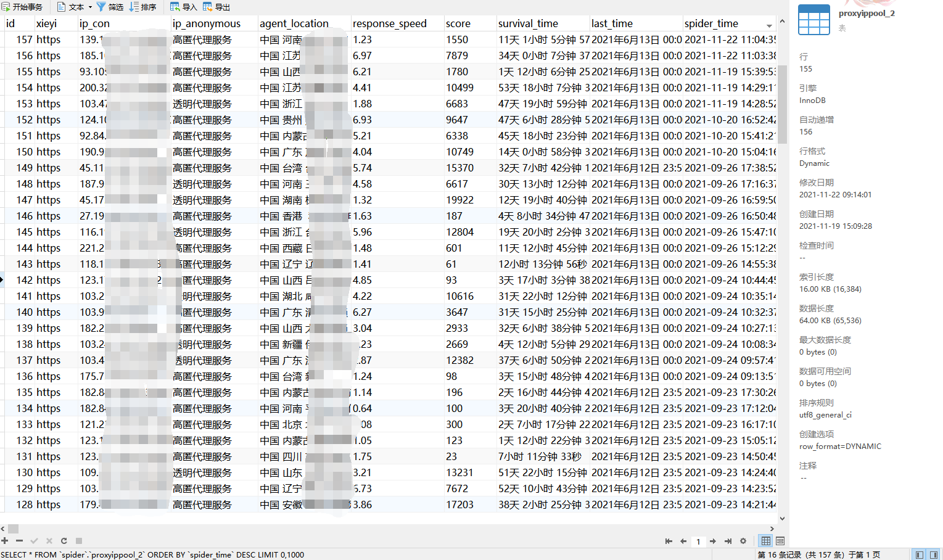This screenshot has height=560, width=943.
Task: Click the Sort (排序) icon
Action: [134, 7]
